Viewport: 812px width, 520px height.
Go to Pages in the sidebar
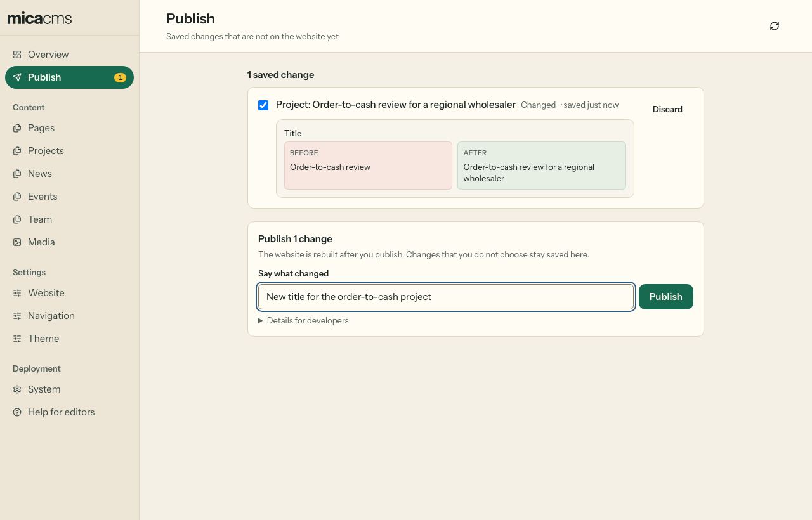coord(69,128)
